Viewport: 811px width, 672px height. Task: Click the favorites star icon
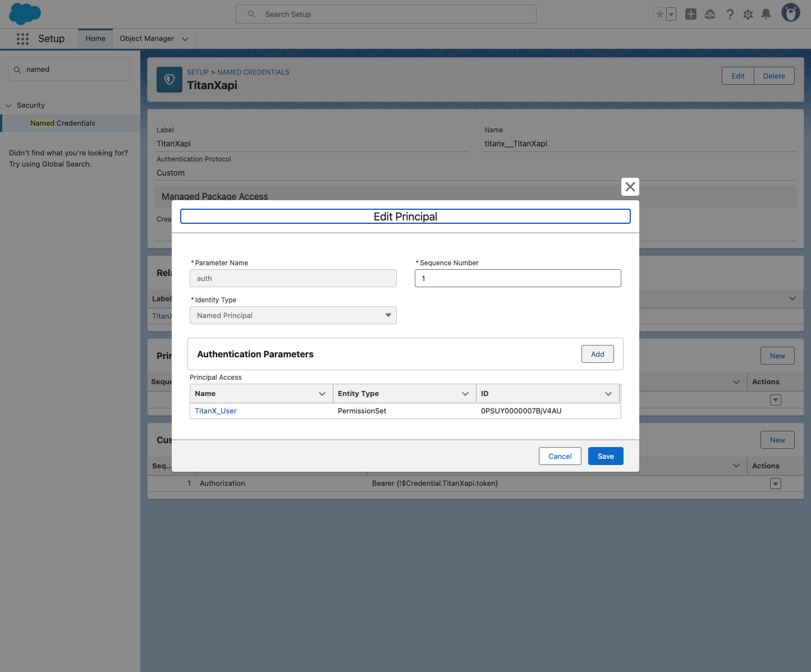pos(660,14)
